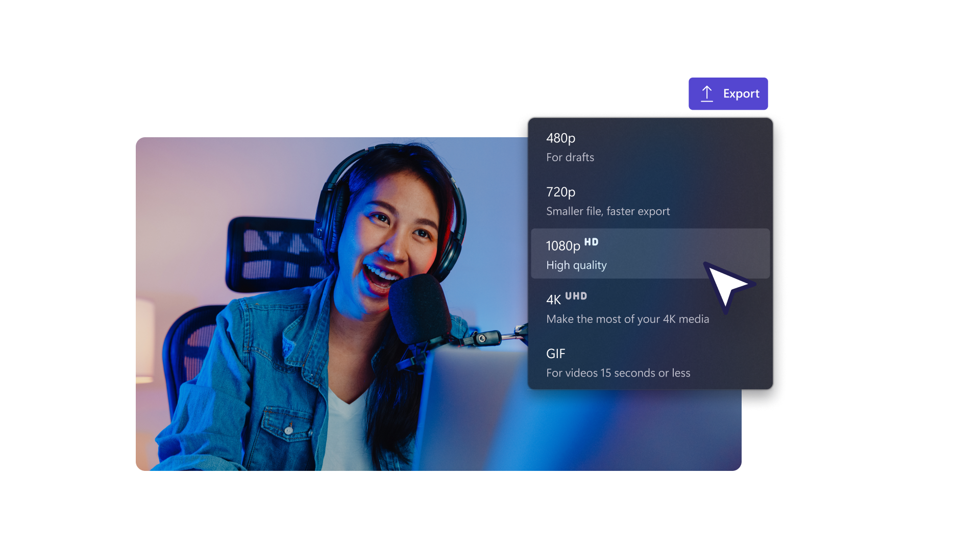
Task: Select the 480p draft quality option
Action: (x=650, y=147)
